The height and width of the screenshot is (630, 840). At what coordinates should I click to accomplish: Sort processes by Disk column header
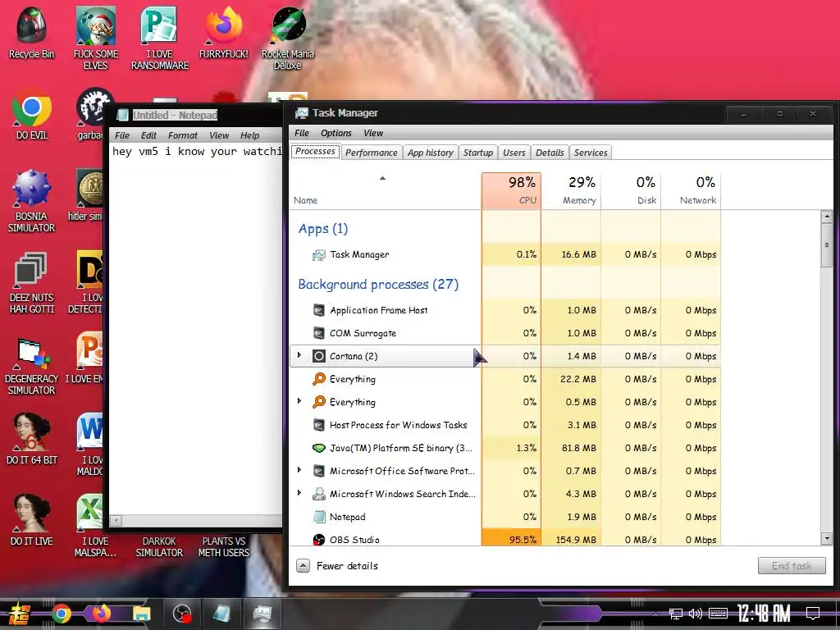click(x=631, y=190)
